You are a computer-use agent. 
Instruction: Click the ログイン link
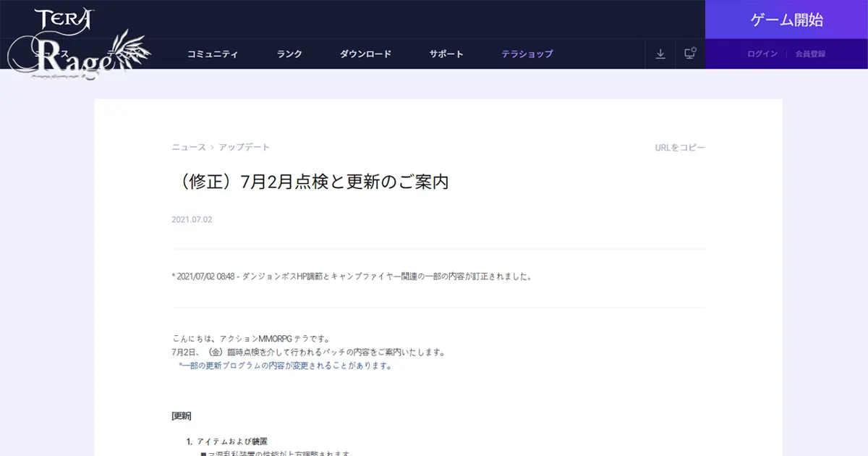[x=762, y=54]
